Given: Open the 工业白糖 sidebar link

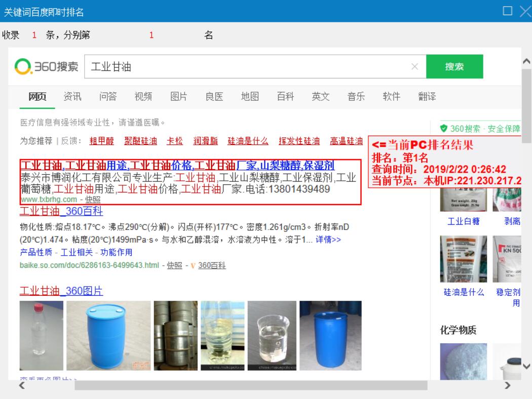Looking at the screenshot, I should [x=464, y=221].
